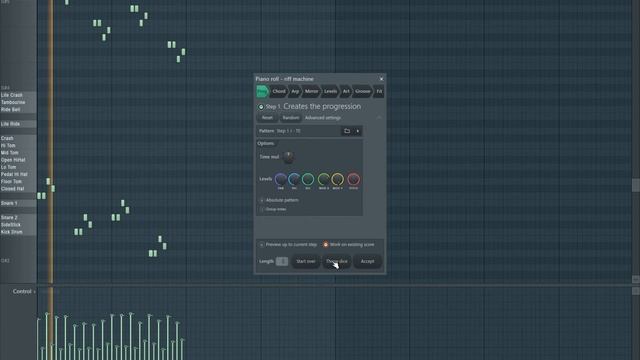Image resolution: width=640 pixels, height=360 pixels.
Task: Select the Mid Tom drum row
Action: [x=18, y=153]
